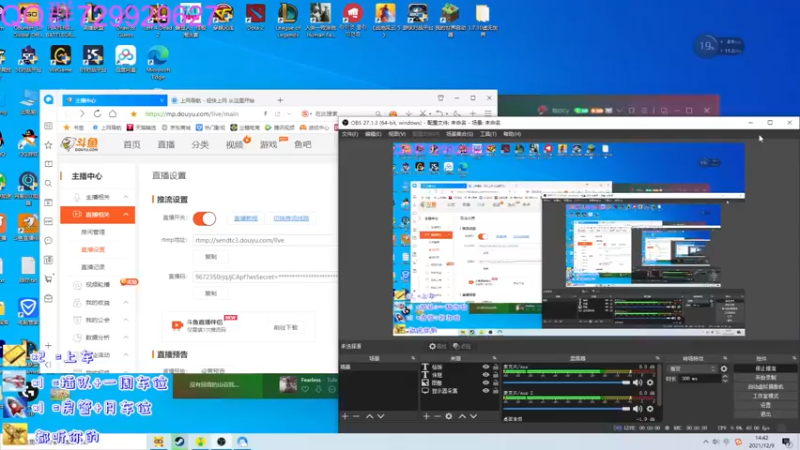This screenshot has height=450, width=800.
Task: Click the rtmp address input field
Action: (x=265, y=240)
